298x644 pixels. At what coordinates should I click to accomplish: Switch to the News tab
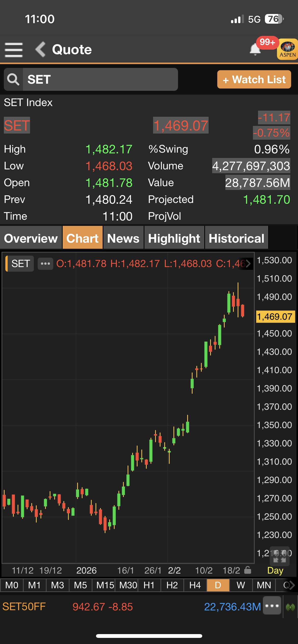[x=123, y=238]
